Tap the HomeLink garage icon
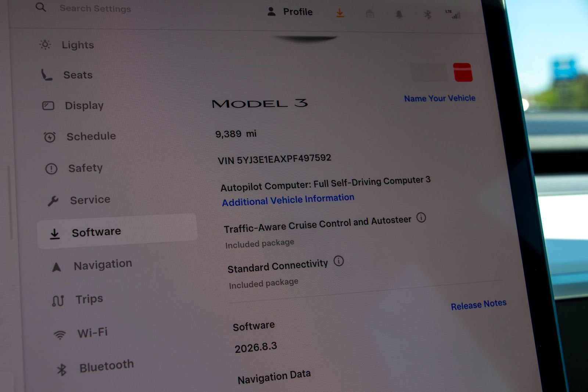 coord(370,14)
